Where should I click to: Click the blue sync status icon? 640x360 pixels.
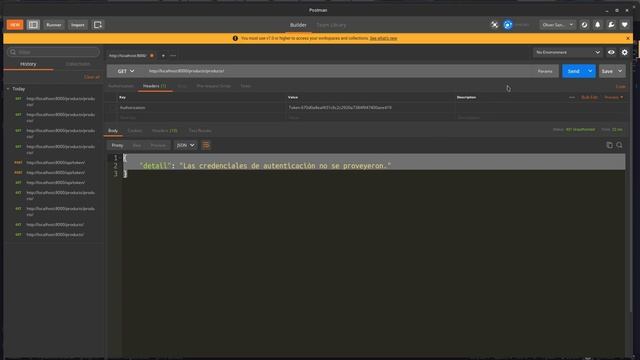point(508,25)
